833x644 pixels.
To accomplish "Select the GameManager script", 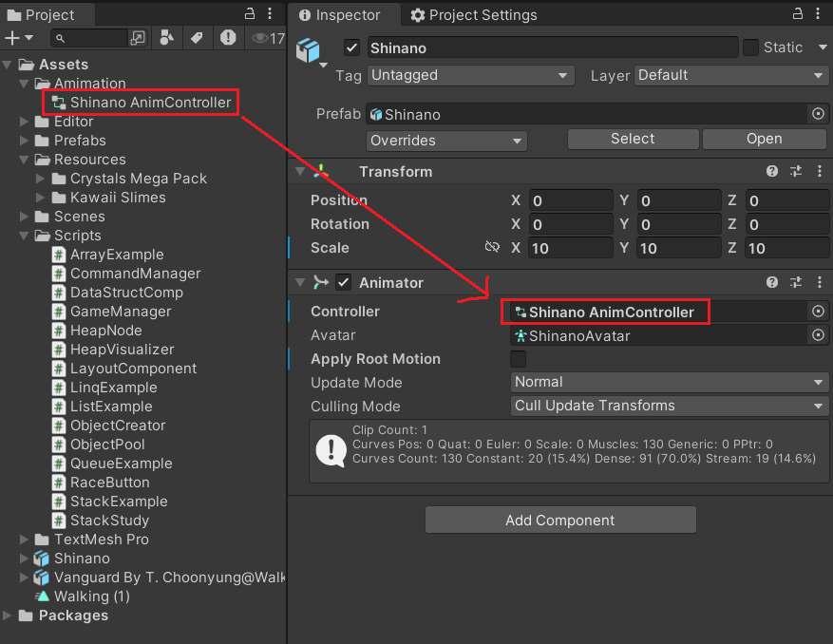I will pyautogui.click(x=111, y=312).
